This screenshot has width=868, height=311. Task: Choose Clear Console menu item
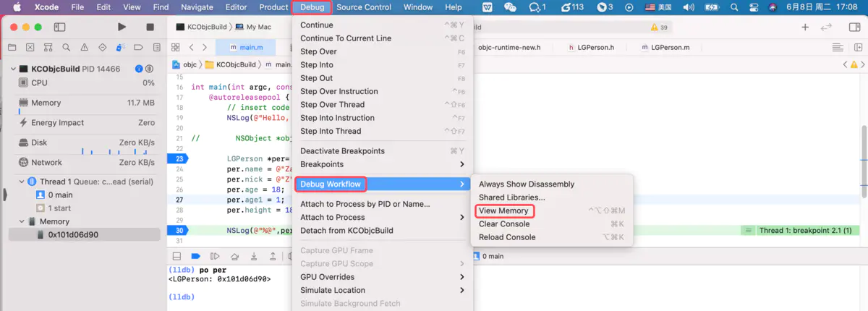tap(552, 224)
